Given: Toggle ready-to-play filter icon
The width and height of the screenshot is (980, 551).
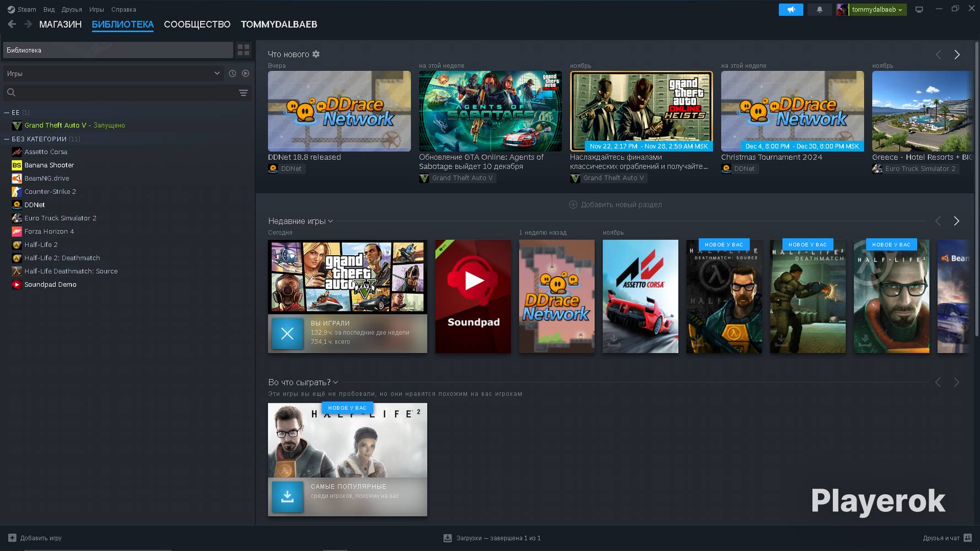Looking at the screenshot, I should coord(246,73).
